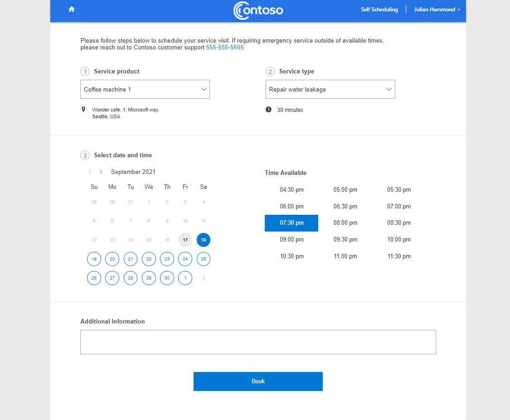Go to next month with the right chevron

pyautogui.click(x=101, y=172)
